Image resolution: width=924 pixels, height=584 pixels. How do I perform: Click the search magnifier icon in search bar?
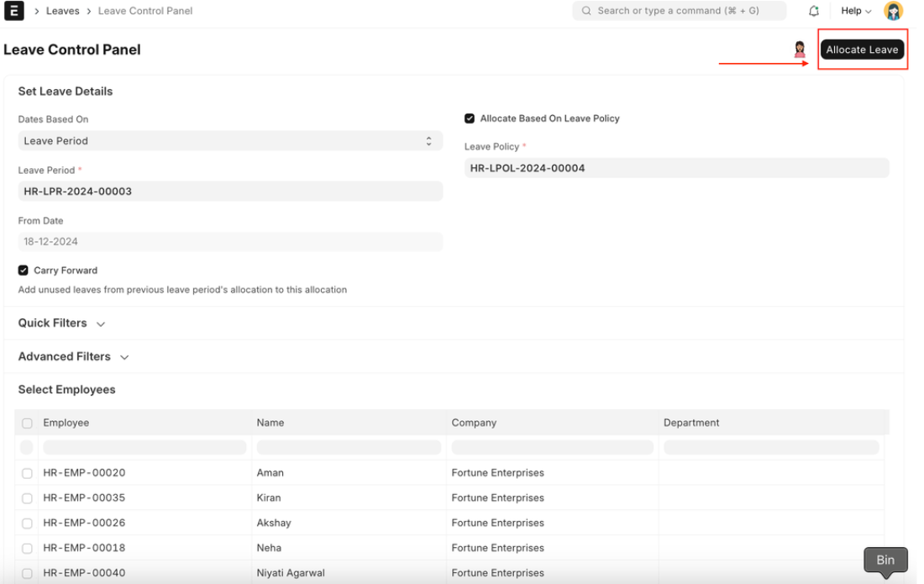[586, 11]
